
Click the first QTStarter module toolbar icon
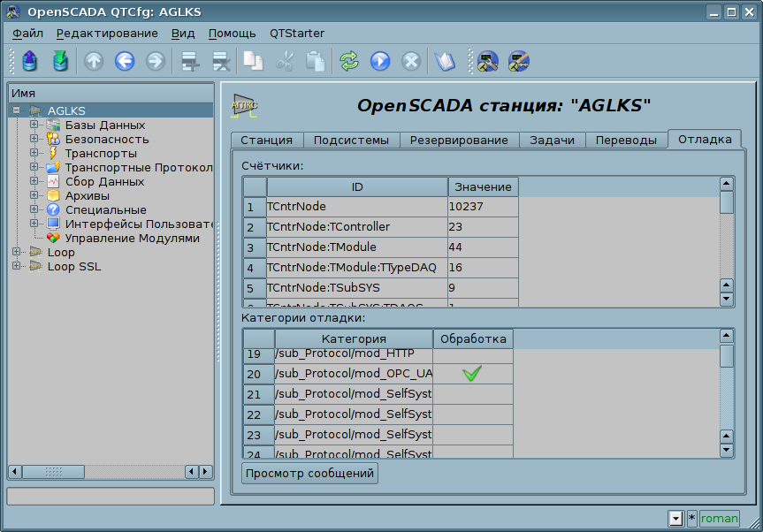pos(487,62)
